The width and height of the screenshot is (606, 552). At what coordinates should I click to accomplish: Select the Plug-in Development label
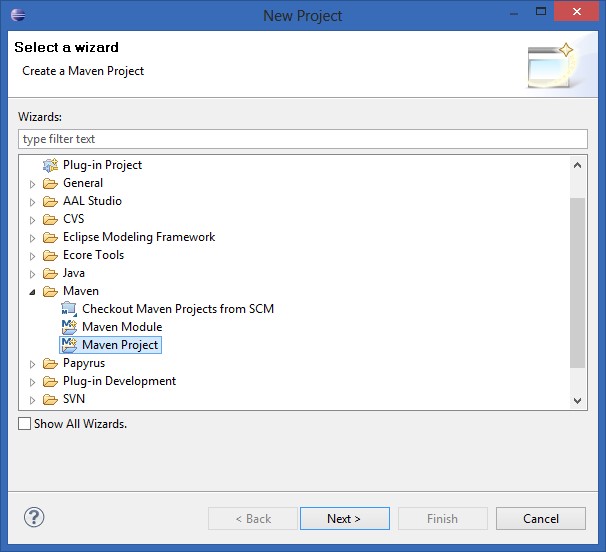click(x=119, y=381)
